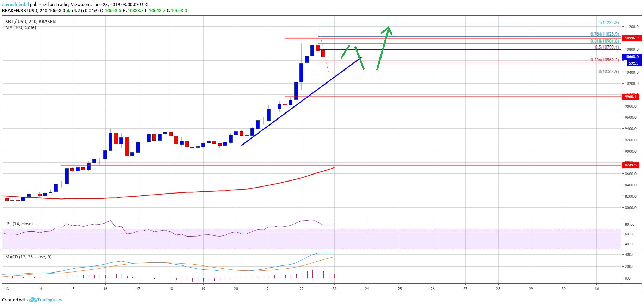Click the H:10883.3 high value
The image size is (644, 306).
coord(133,11)
